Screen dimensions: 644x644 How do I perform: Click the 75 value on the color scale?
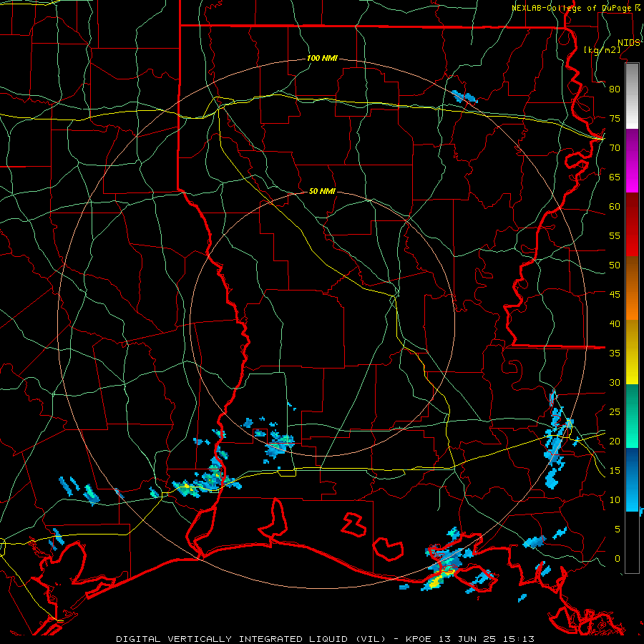tap(615, 118)
